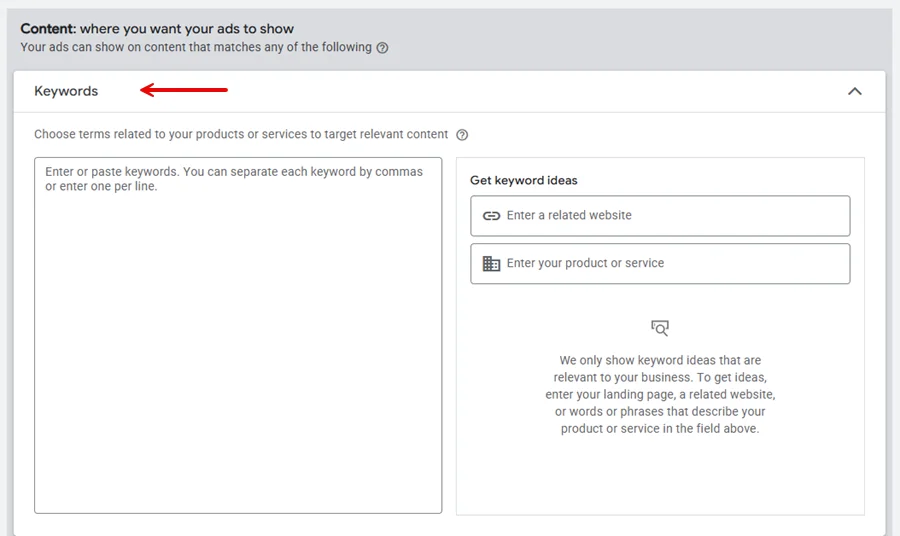Open help tooltip next to "target relevant content"
Image resolution: width=900 pixels, height=536 pixels.
click(x=462, y=135)
